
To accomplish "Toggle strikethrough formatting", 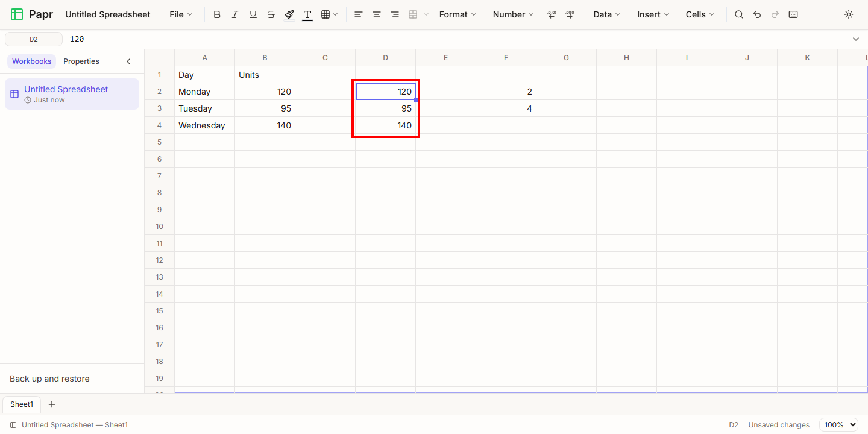I will (271, 14).
